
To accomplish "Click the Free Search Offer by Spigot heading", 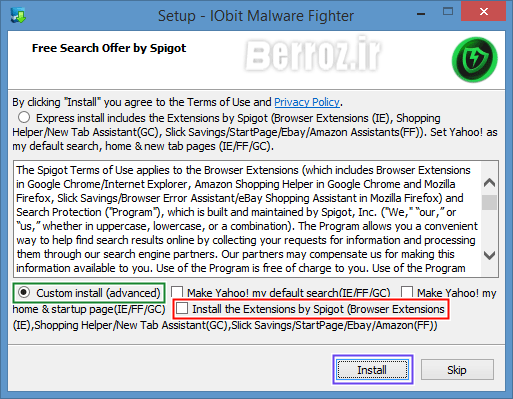I will coord(109,48).
